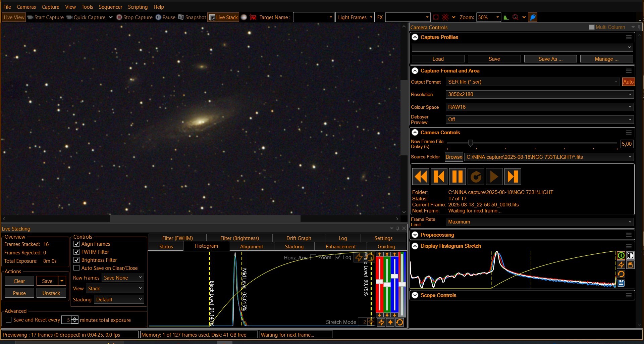Screen dimensions: 644x344
Task: Open the Sequencer menu
Action: pos(110,7)
